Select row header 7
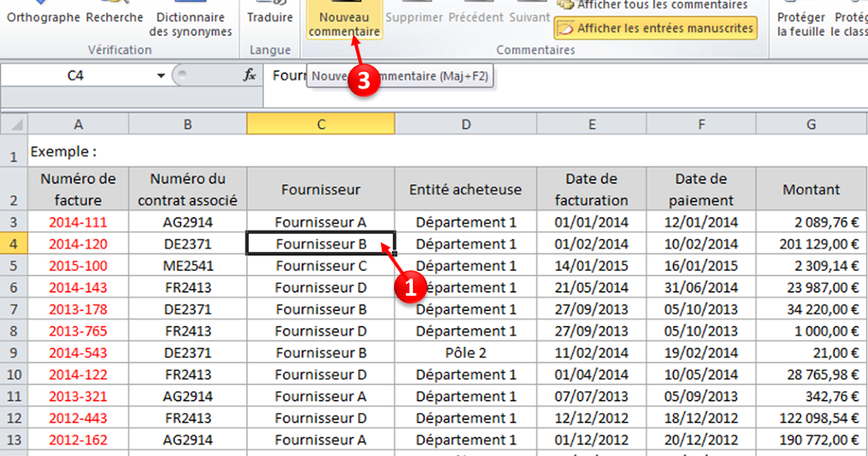The width and height of the screenshot is (868, 456). (13, 309)
